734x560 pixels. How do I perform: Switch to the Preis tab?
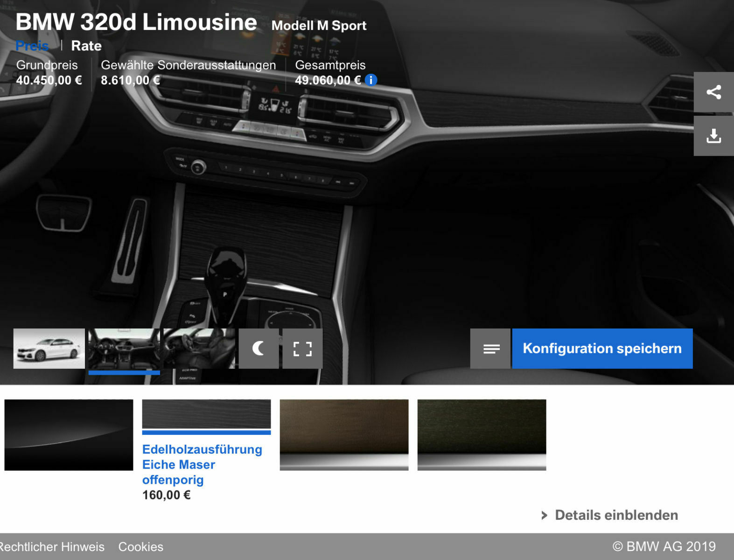point(32,46)
